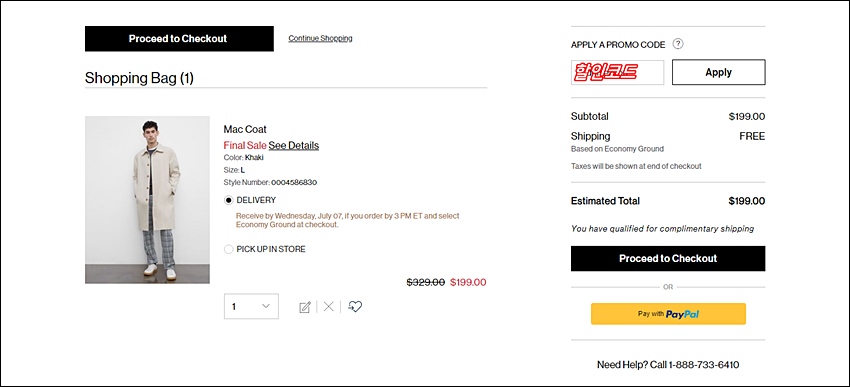Apply the promo code
This screenshot has width=850, height=387.
[x=719, y=72]
